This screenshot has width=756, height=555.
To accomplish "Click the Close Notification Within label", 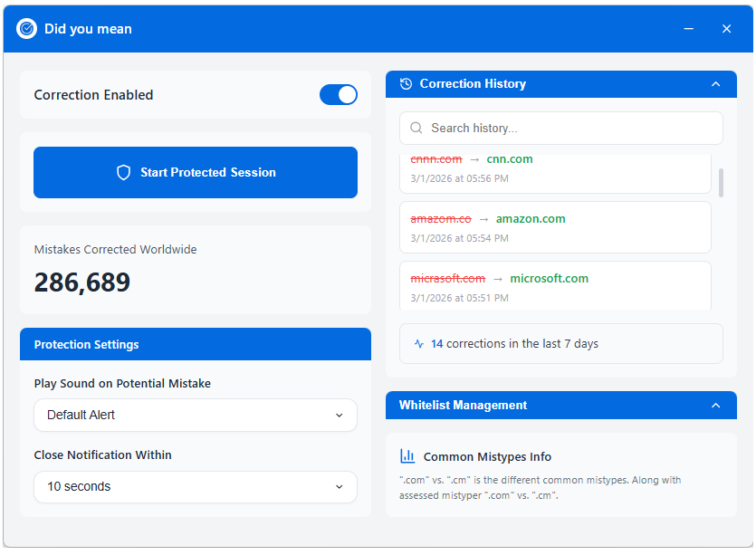I will (102, 455).
